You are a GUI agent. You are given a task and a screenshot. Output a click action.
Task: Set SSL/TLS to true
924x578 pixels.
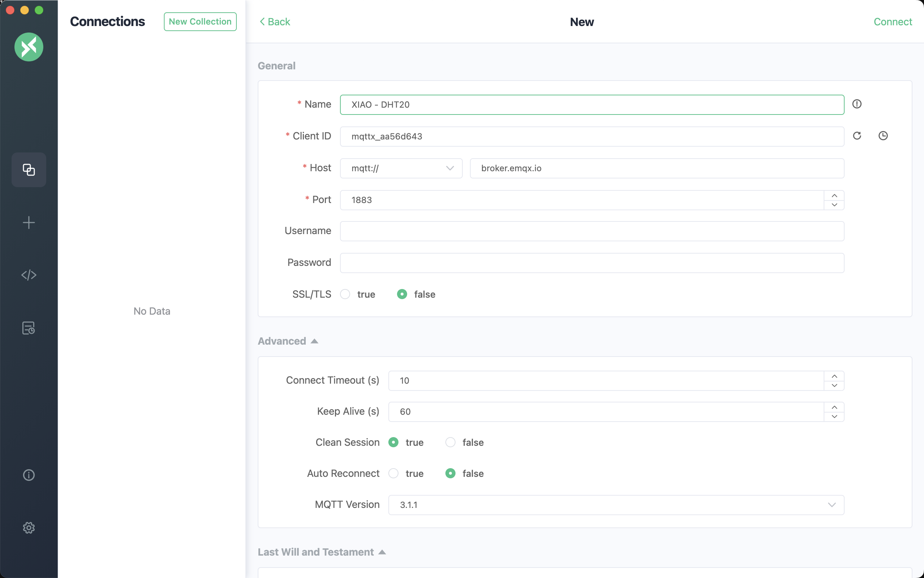pyautogui.click(x=345, y=294)
